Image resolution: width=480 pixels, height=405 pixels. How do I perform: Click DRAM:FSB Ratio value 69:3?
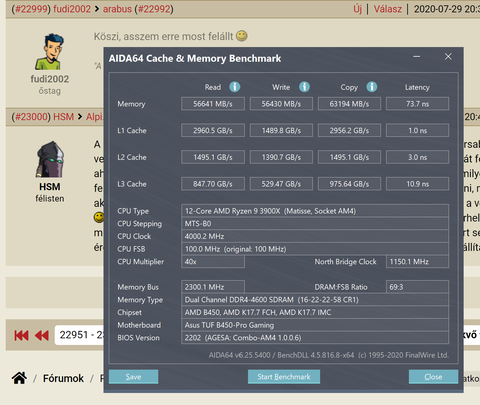click(x=417, y=287)
